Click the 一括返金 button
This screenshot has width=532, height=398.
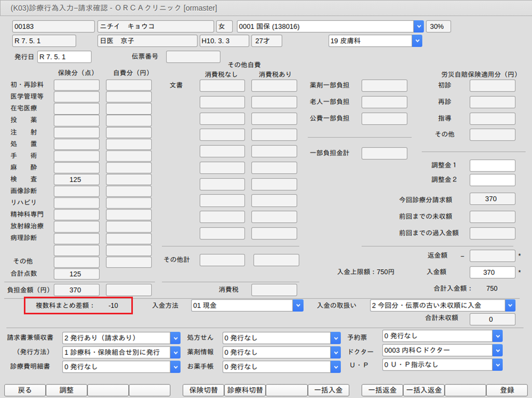point(382,390)
